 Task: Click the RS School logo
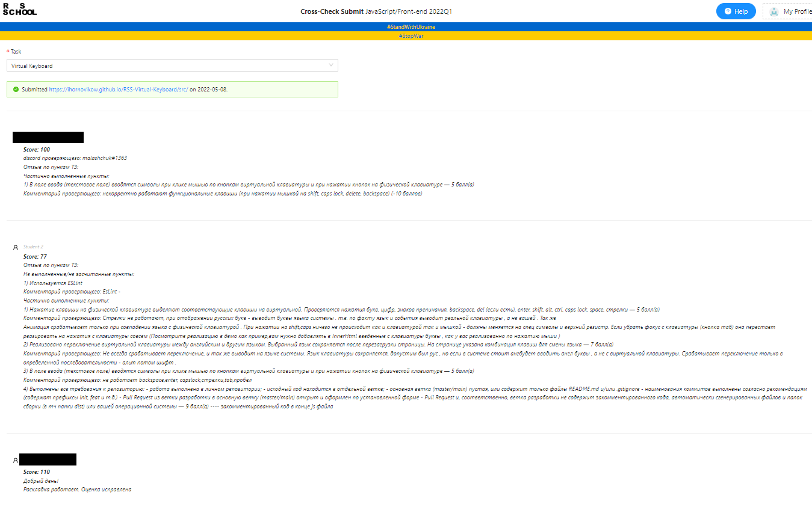(x=19, y=9)
